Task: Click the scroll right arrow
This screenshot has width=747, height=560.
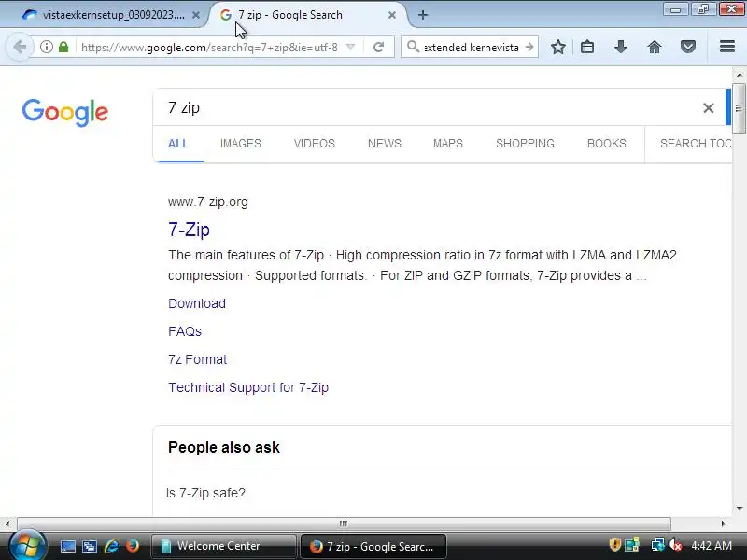Action: (723, 524)
